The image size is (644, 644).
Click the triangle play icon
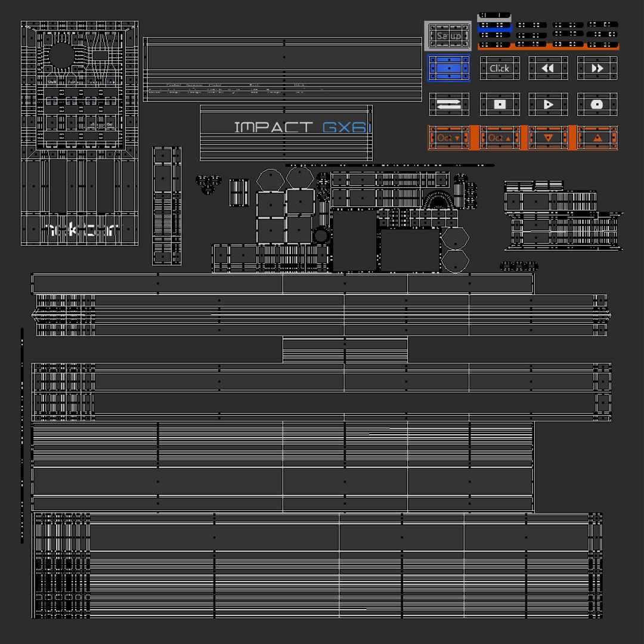point(548,104)
